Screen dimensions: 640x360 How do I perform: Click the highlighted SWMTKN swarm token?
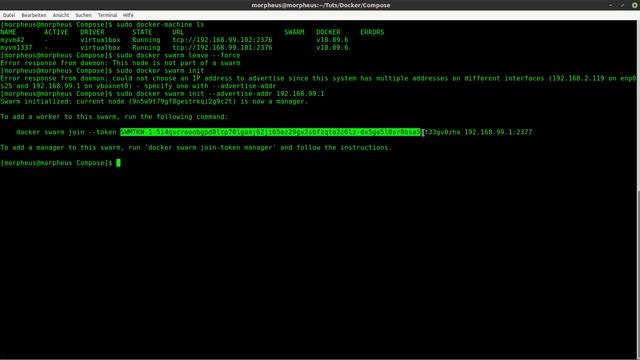pyautogui.click(x=270, y=132)
